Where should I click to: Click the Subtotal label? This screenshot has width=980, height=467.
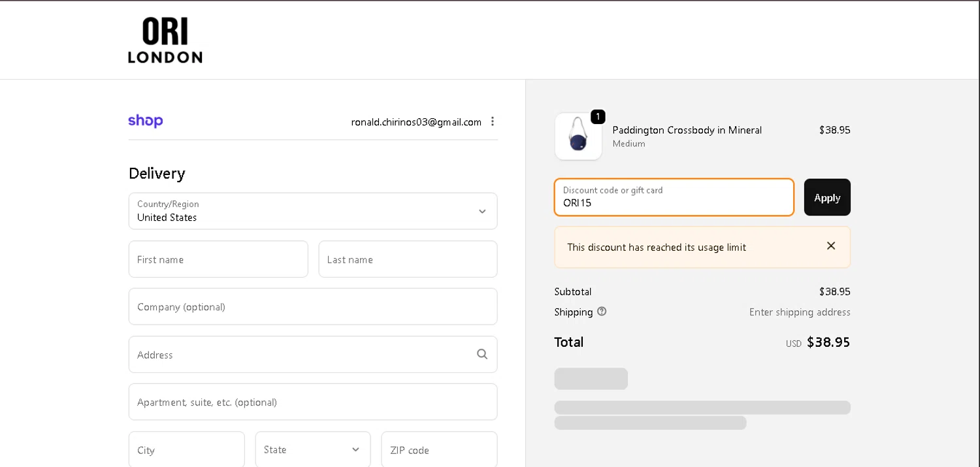pos(573,292)
